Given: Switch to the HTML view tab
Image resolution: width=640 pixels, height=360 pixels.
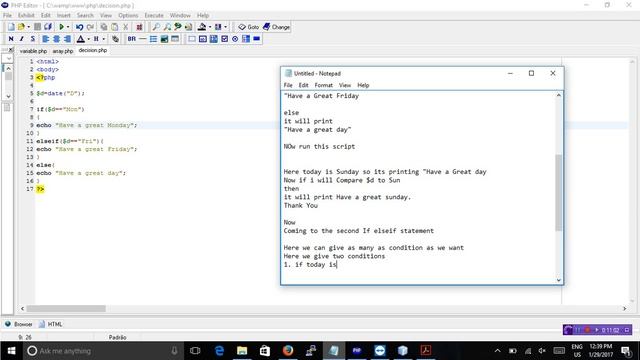Looking at the screenshot, I should pyautogui.click(x=51, y=324).
